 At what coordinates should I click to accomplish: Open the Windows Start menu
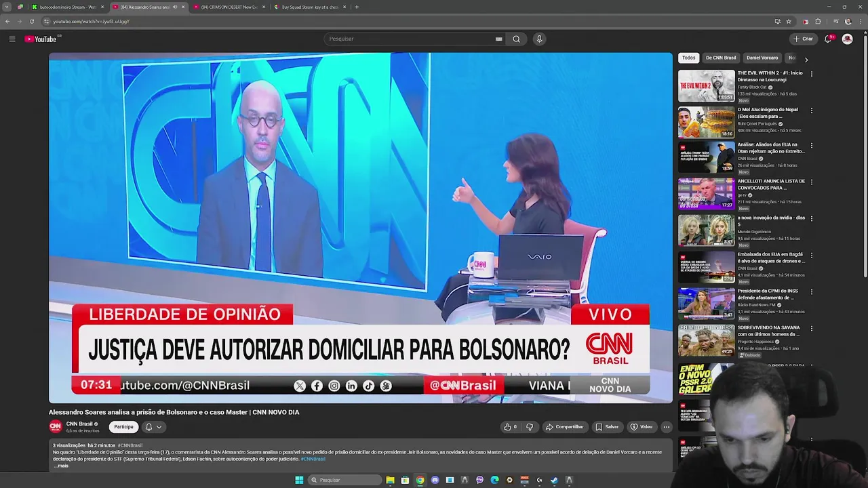point(299,480)
